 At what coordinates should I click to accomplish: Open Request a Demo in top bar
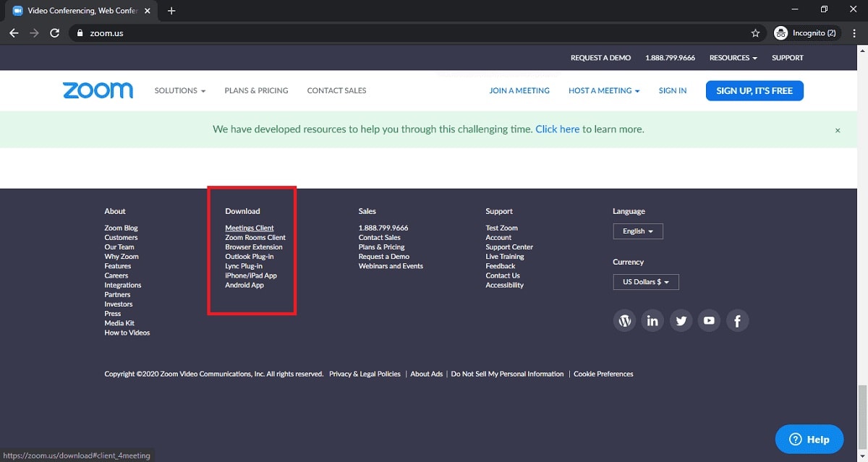click(x=600, y=58)
